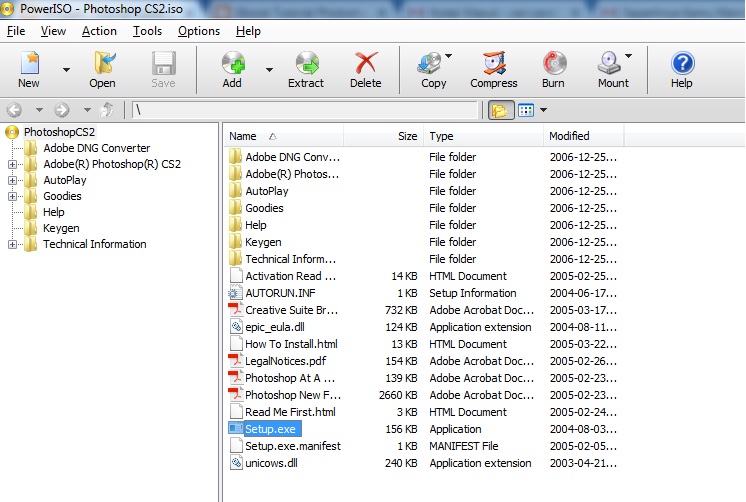The image size is (746, 502).
Task: Select Photoshop New F... file name
Action: pyautogui.click(x=293, y=395)
